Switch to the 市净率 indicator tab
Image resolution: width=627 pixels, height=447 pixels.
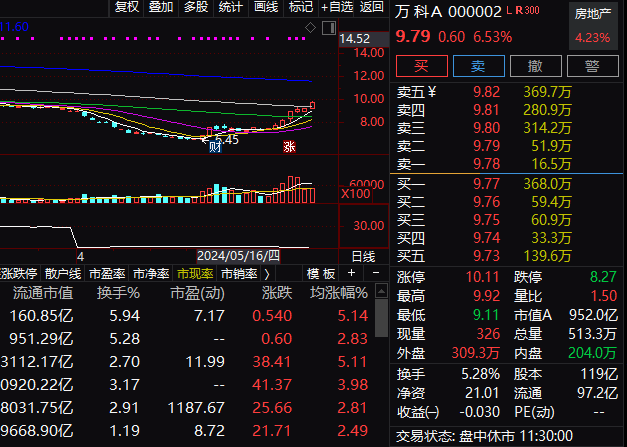point(151,274)
